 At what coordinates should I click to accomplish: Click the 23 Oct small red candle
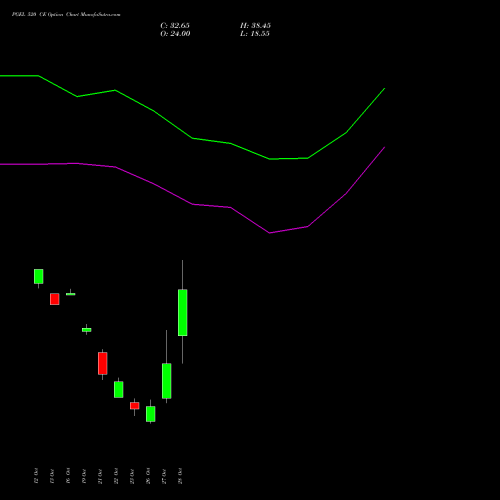[x=134, y=405]
